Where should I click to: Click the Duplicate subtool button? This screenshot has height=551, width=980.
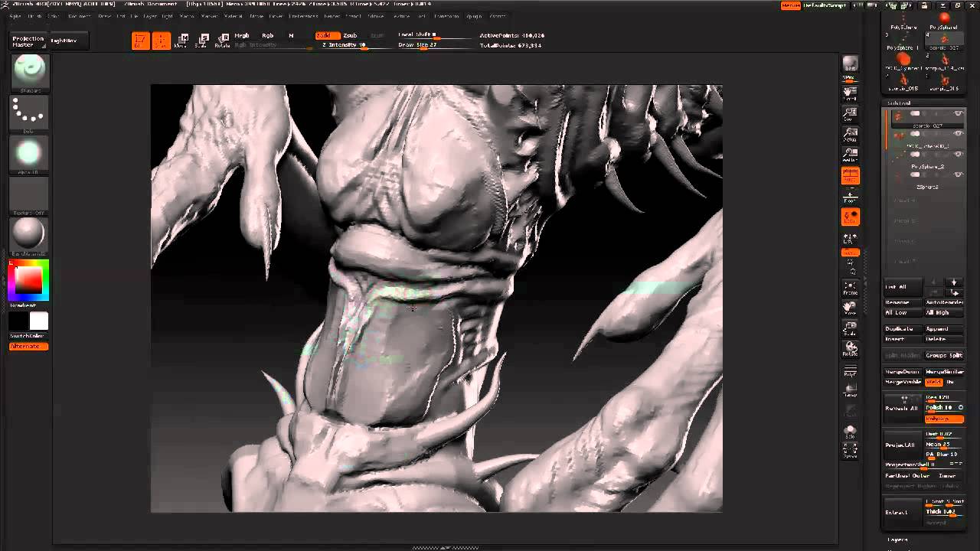pyautogui.click(x=903, y=329)
